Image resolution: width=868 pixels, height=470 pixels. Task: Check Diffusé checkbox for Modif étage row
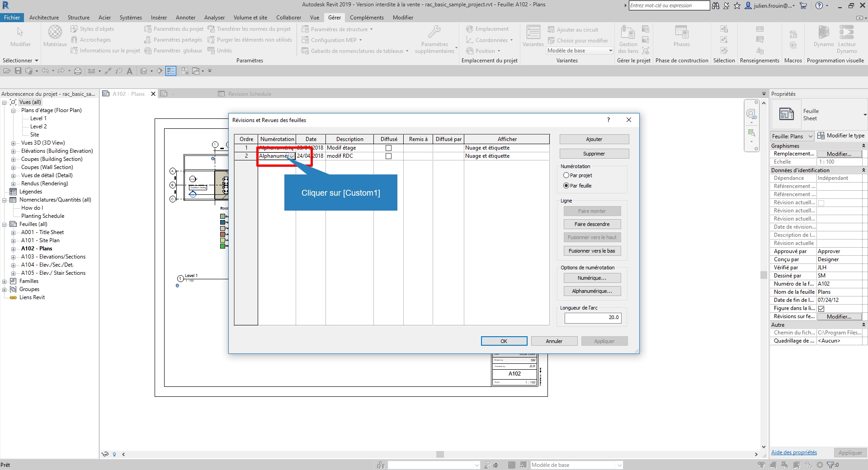coord(388,148)
